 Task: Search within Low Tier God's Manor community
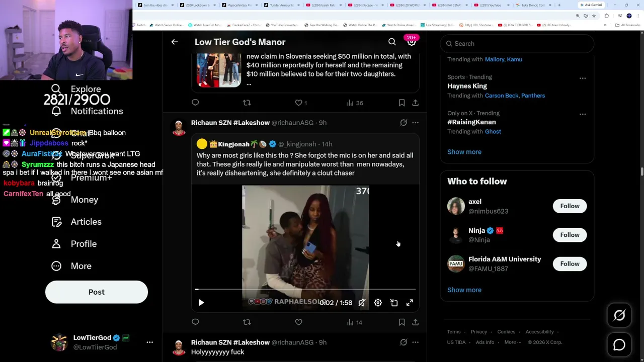pos(392,42)
